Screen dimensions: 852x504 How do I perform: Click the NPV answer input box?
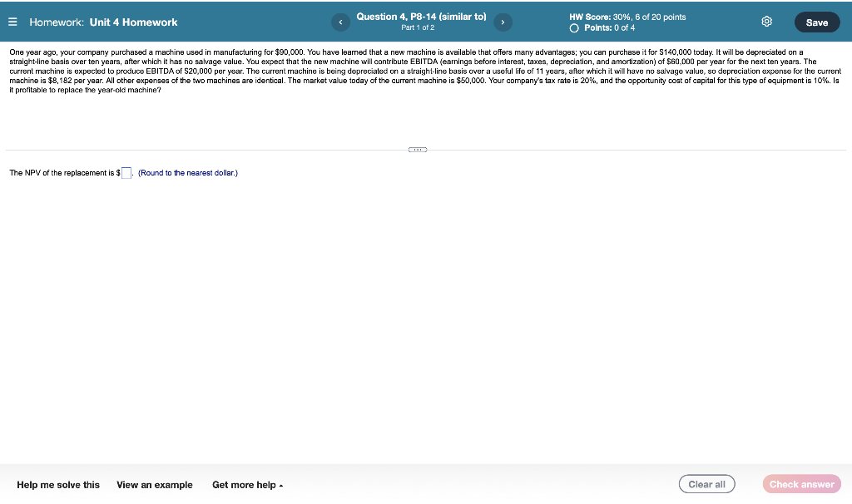click(x=126, y=172)
